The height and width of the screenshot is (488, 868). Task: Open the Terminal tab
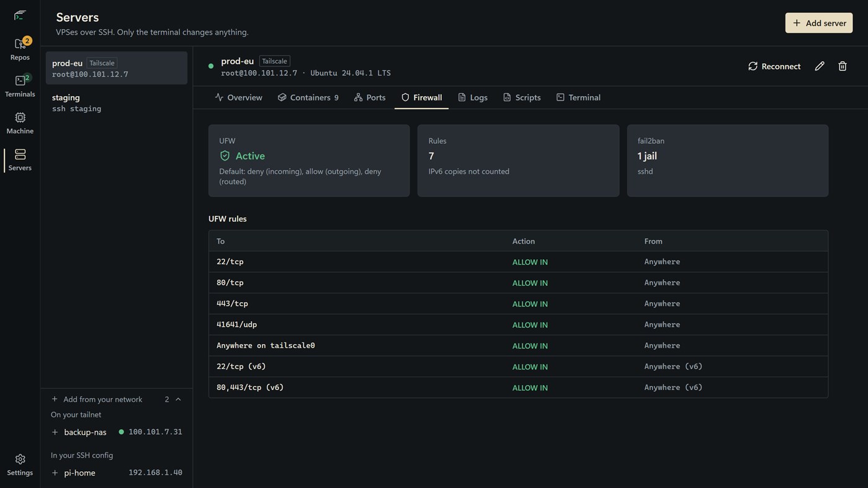click(578, 97)
